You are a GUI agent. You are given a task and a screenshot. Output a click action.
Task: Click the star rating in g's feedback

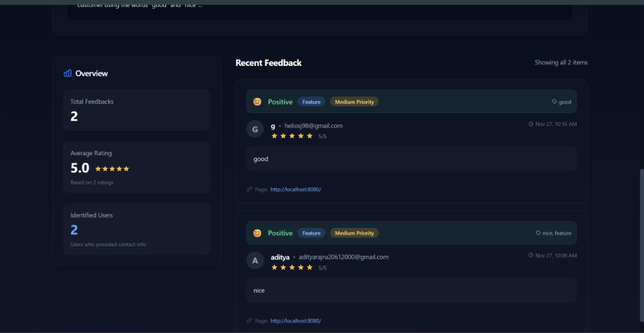(292, 136)
